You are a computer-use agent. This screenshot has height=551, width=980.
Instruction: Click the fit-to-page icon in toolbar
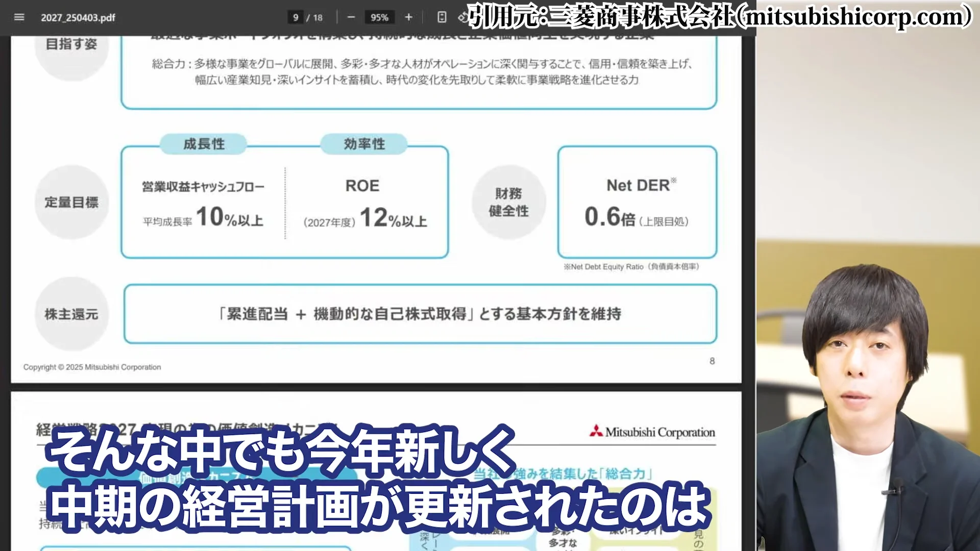click(x=442, y=17)
